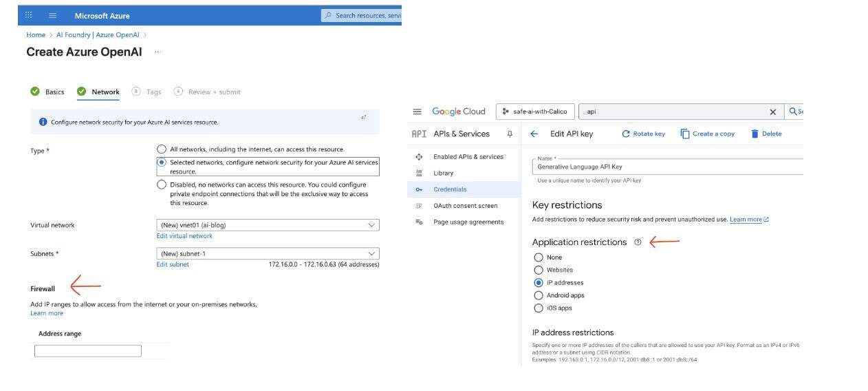This screenshot has width=868, height=391.
Task: Click the Application restrictions help icon
Action: [x=638, y=242]
